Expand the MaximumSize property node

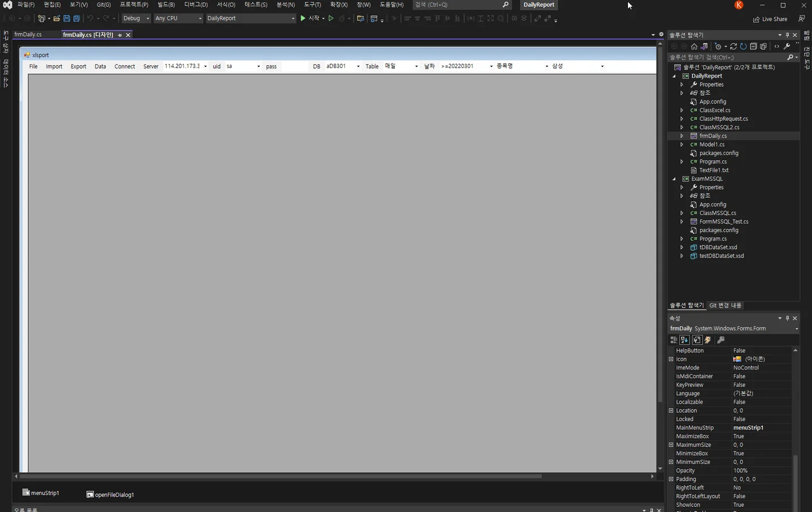[x=671, y=445]
